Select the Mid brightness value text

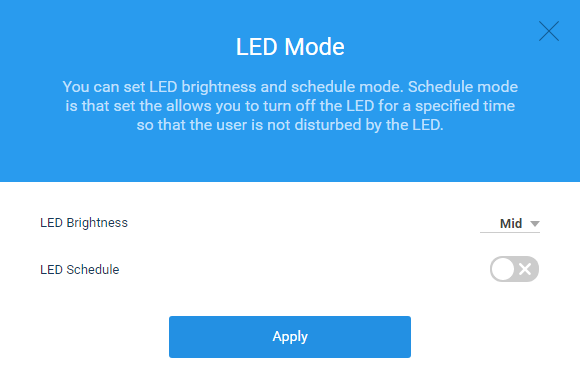[511, 223]
